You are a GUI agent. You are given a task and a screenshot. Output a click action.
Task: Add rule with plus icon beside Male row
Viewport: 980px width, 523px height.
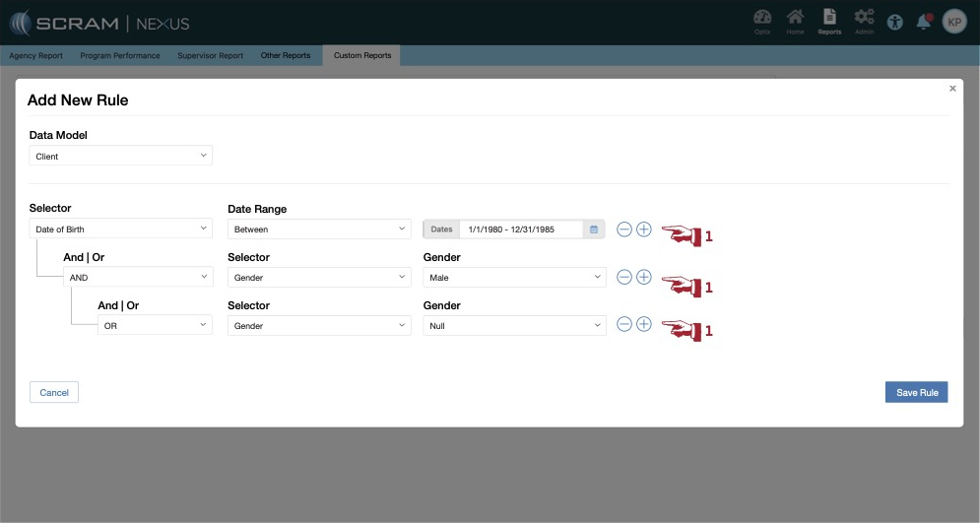644,278
